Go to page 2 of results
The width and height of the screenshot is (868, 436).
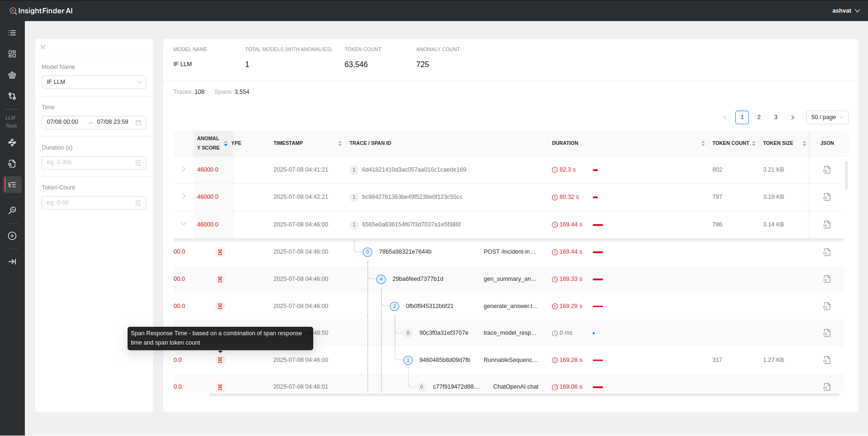tap(759, 117)
